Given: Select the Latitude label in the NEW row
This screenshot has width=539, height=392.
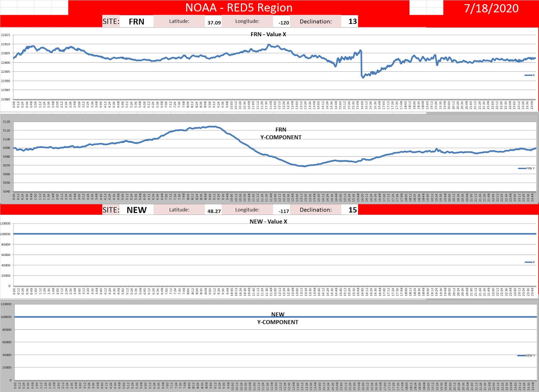Looking at the screenshot, I should (x=179, y=210).
